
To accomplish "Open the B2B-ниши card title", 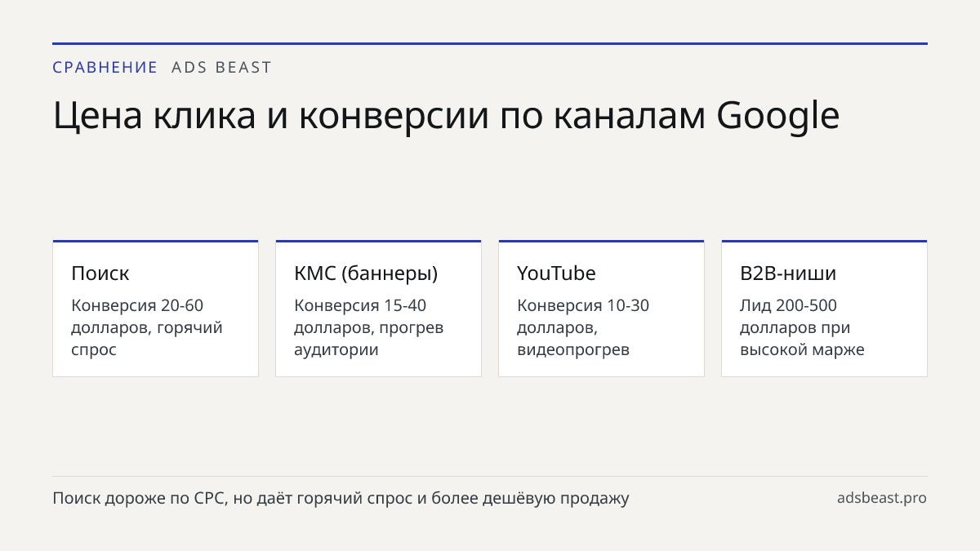I will point(788,273).
